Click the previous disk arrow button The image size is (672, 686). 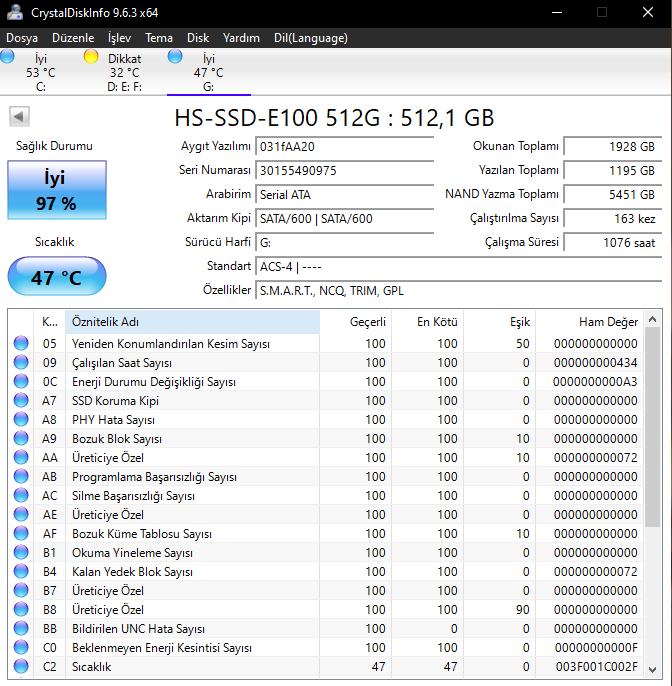19,116
